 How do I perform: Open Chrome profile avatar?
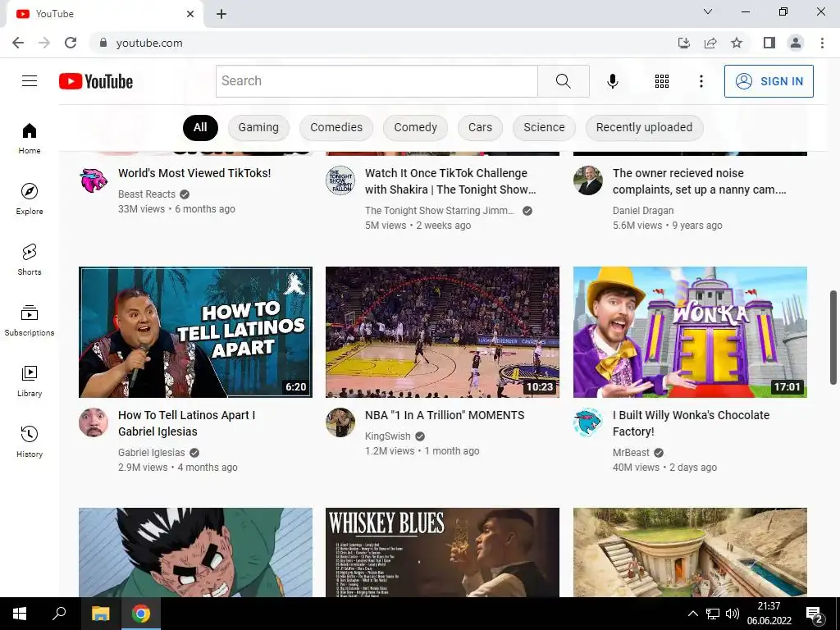tap(796, 43)
